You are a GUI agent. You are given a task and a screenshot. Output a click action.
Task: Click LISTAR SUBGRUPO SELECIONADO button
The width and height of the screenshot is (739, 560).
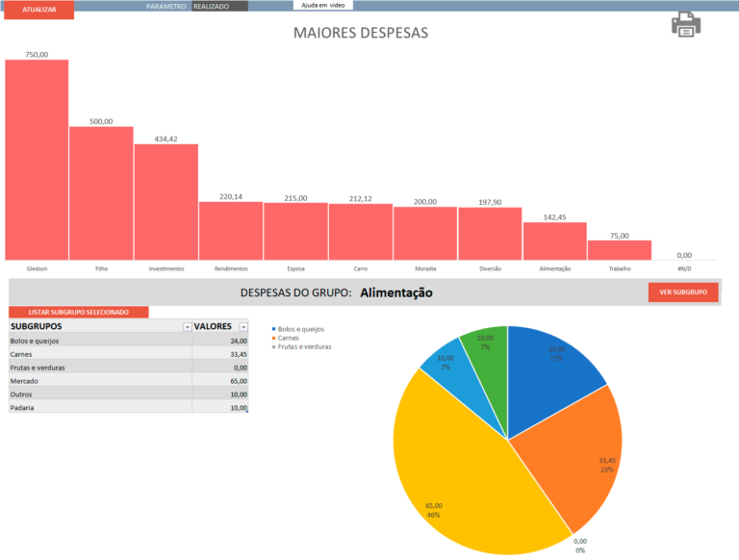79,312
